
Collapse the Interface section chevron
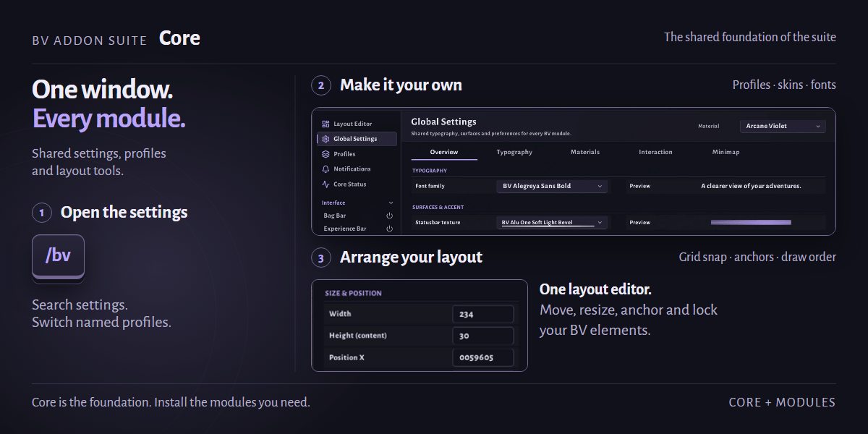391,203
